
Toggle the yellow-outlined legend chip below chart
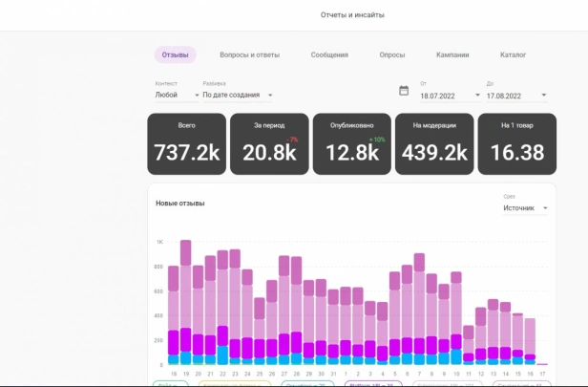(235, 383)
